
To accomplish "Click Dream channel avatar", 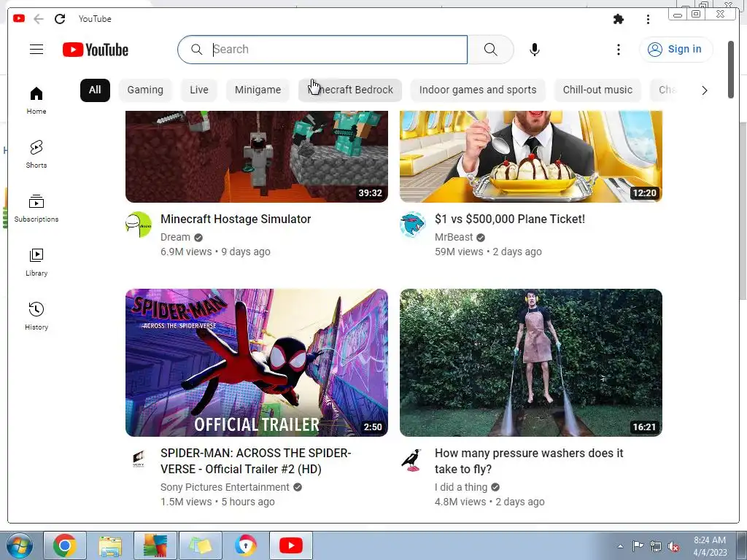I will tap(139, 225).
